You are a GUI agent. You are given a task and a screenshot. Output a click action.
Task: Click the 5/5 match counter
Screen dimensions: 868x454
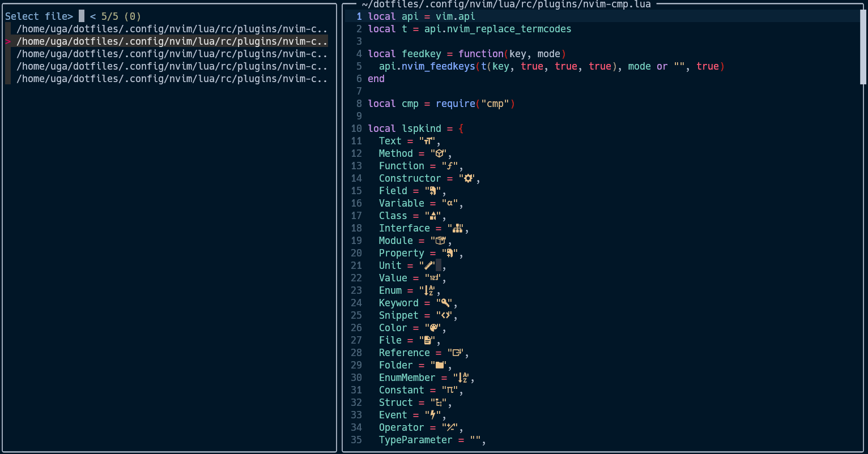(x=112, y=16)
